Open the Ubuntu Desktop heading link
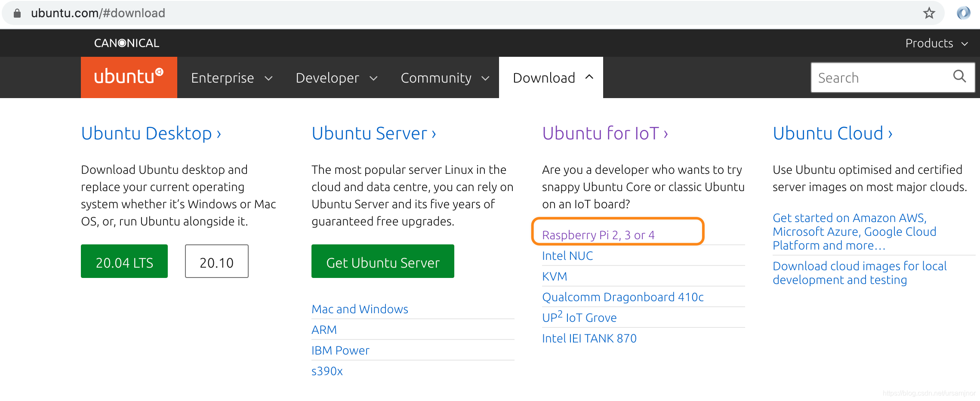Screen dimensions: 980x401 tap(151, 133)
